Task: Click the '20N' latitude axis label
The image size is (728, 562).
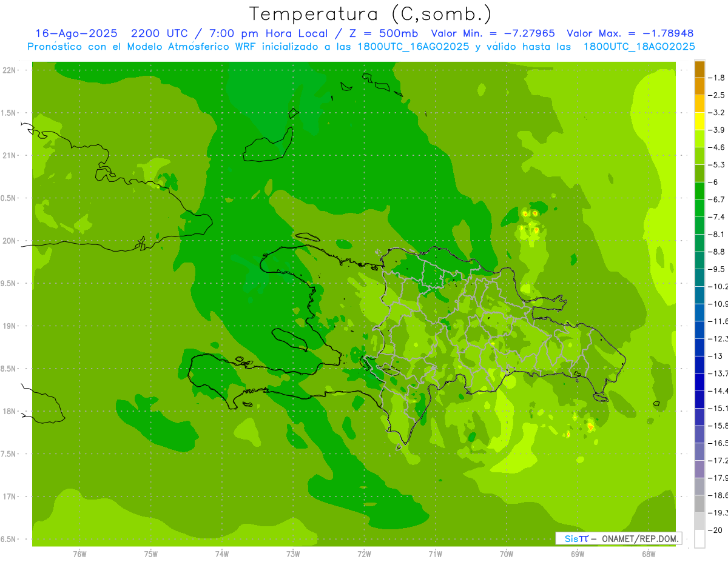Action: click(9, 241)
